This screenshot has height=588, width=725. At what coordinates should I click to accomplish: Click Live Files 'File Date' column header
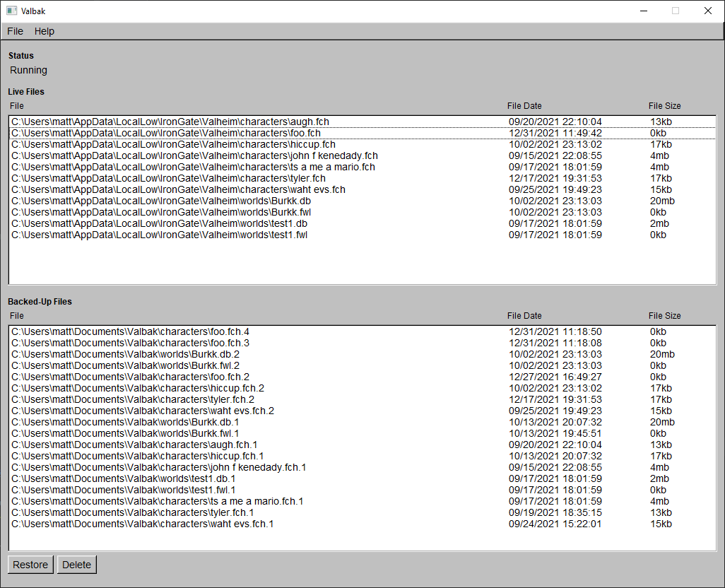click(x=524, y=106)
